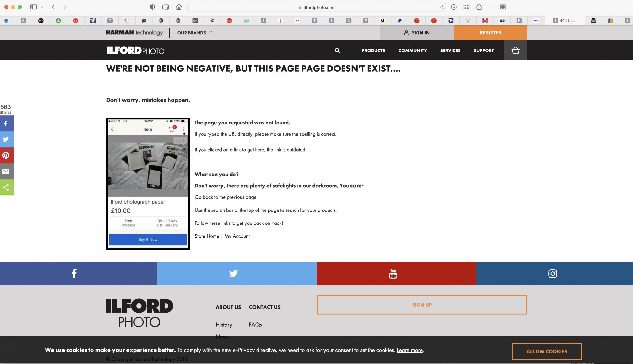Click the ABOUT US heading

coord(228,307)
